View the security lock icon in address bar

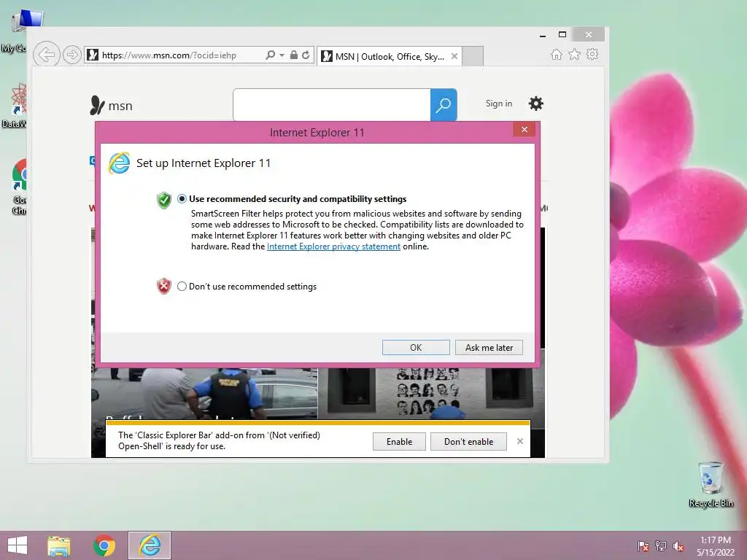pos(294,55)
